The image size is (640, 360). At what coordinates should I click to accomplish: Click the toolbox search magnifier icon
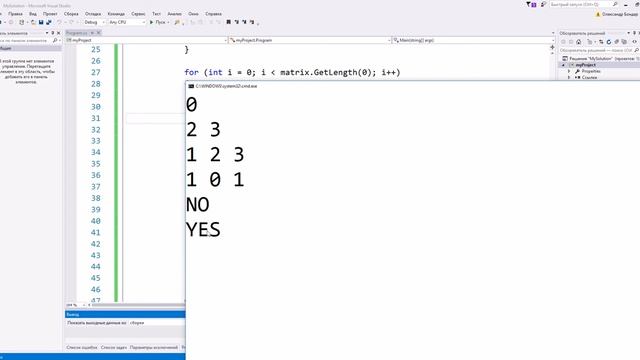coord(55,40)
